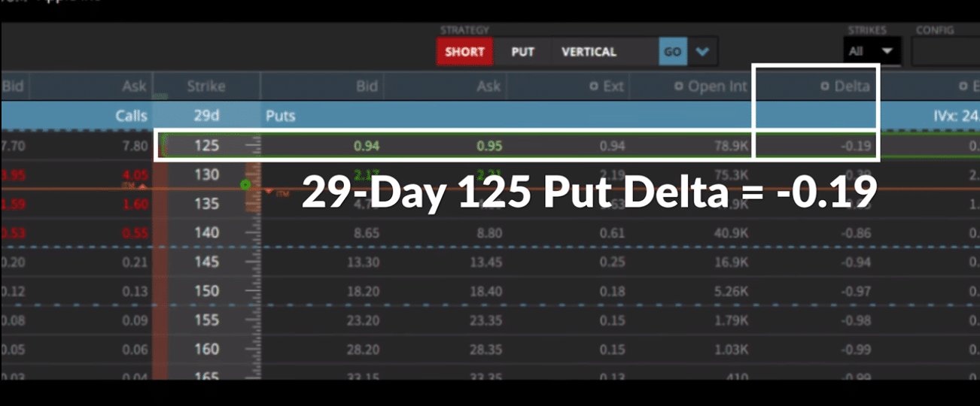Click the 0.95 put ask at 125 strike
Screen dimensions: 980x406
point(488,145)
